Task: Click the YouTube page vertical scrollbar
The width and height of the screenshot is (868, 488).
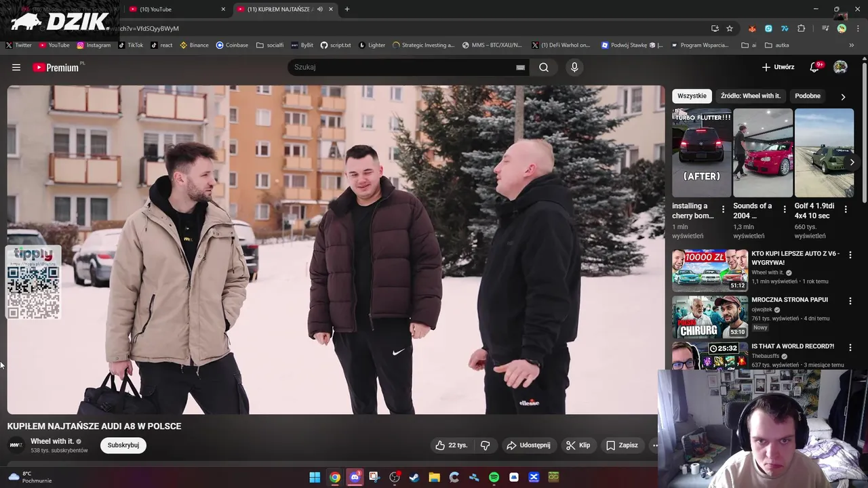Action: click(865, 132)
